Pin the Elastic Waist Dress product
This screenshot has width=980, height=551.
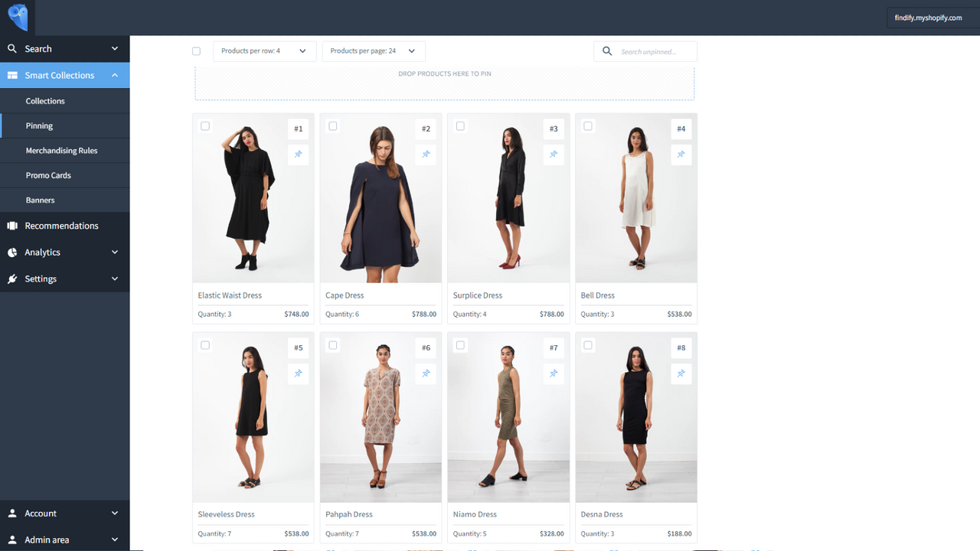coord(298,155)
